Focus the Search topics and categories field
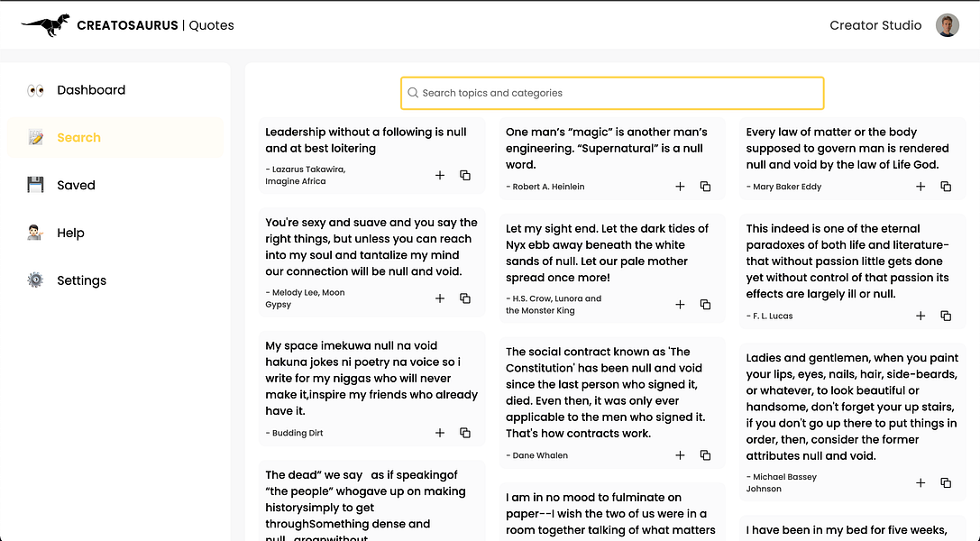This screenshot has width=980, height=541. coord(612,93)
